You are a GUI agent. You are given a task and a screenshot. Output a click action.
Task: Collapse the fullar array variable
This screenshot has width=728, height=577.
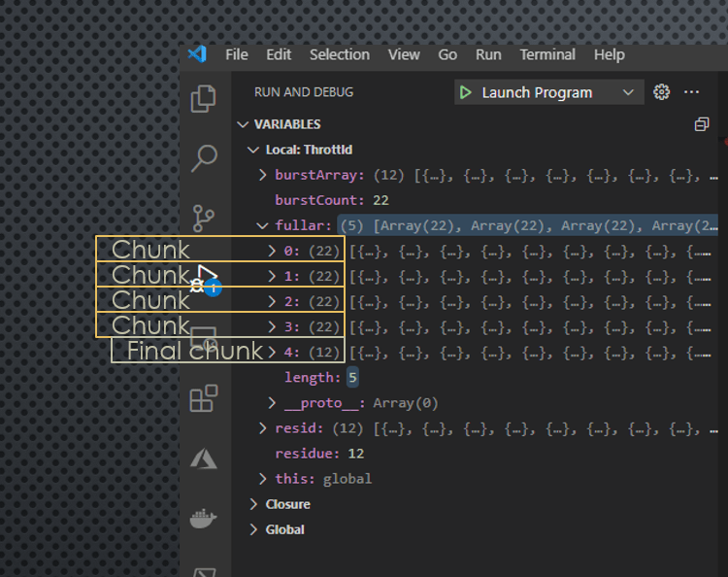pos(262,225)
